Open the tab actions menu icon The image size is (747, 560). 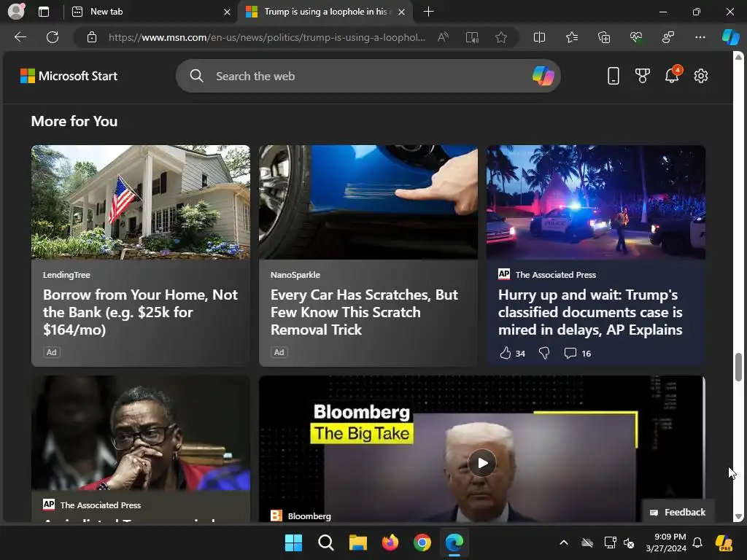click(x=44, y=12)
